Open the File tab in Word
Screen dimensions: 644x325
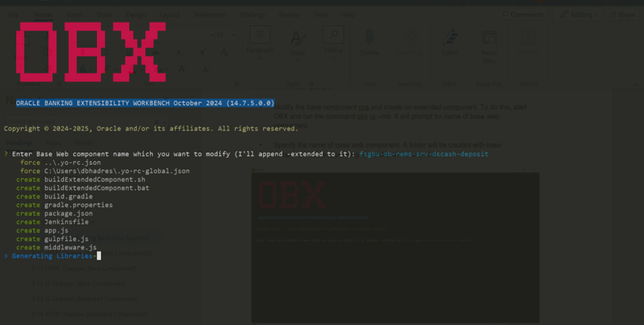coord(13,15)
